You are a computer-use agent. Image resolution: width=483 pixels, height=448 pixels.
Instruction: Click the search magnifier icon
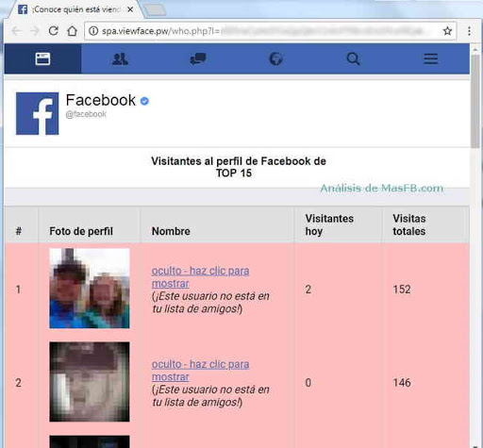click(x=353, y=58)
